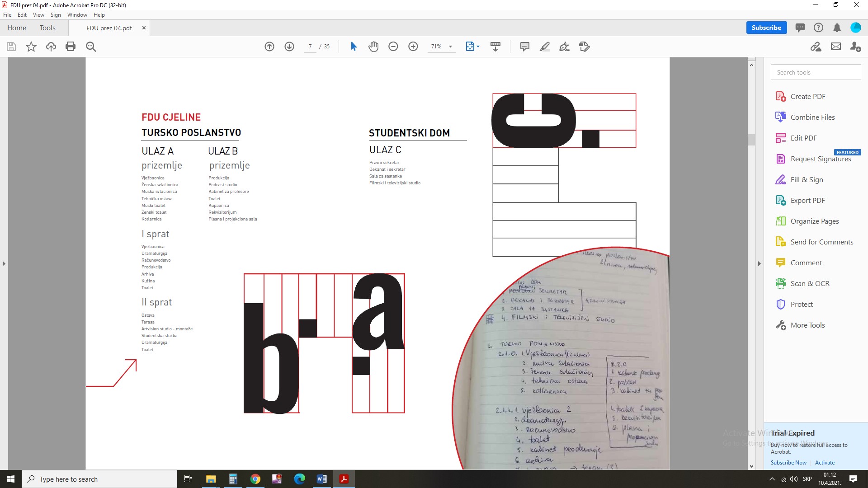This screenshot has height=488, width=868.
Task: Open the stamp tool in the toolbar
Action: [x=585, y=47]
